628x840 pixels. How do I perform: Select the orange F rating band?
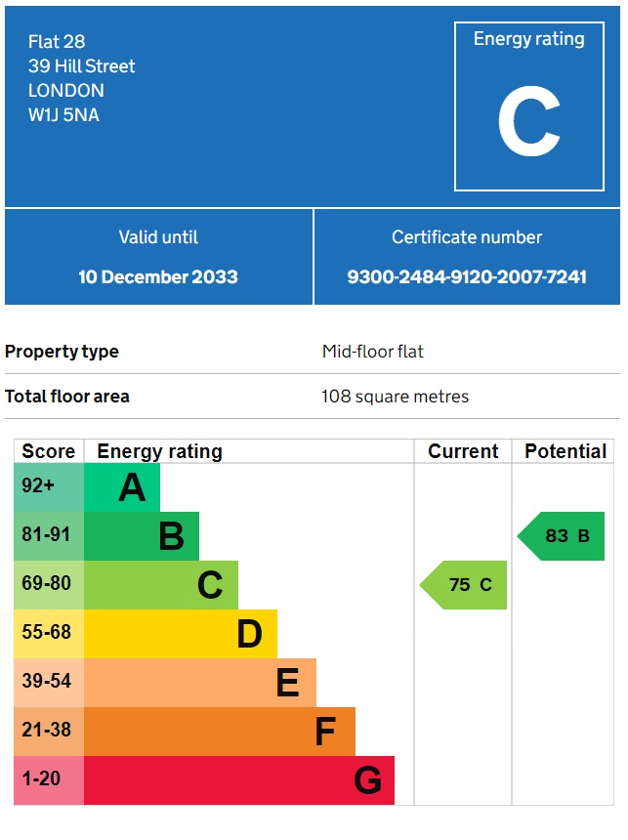point(220,732)
